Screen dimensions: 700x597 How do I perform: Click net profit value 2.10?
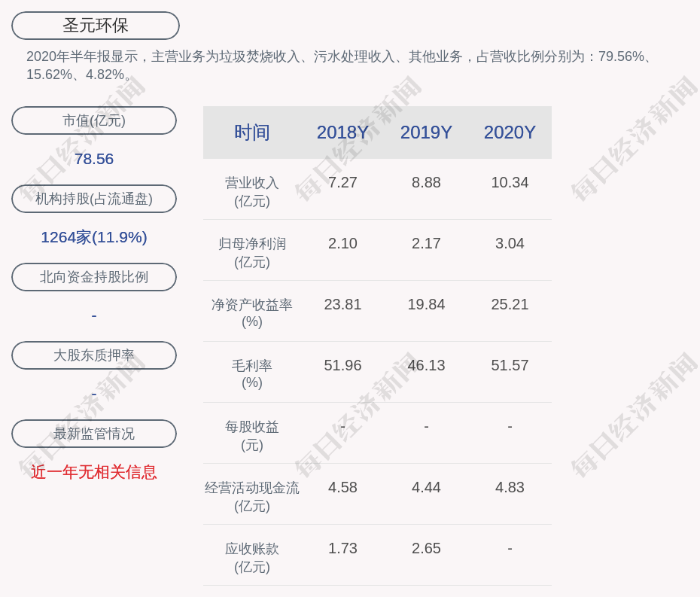click(342, 243)
